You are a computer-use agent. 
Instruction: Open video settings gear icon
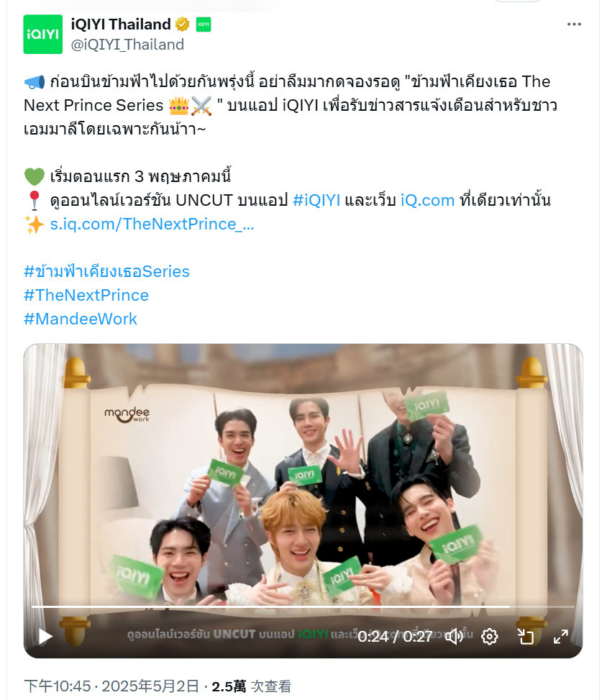tap(490, 636)
